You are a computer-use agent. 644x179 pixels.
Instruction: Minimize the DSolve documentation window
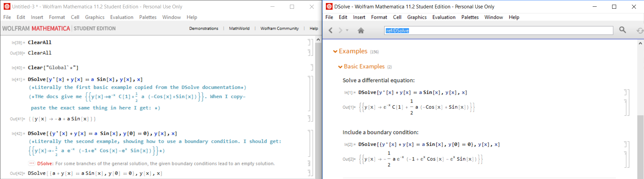pyautogui.click(x=595, y=6)
